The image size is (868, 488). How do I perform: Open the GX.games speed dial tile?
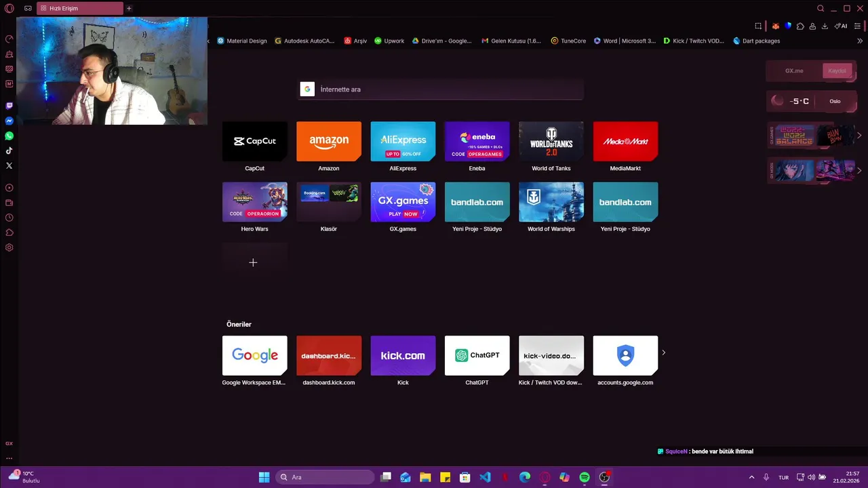(x=403, y=202)
